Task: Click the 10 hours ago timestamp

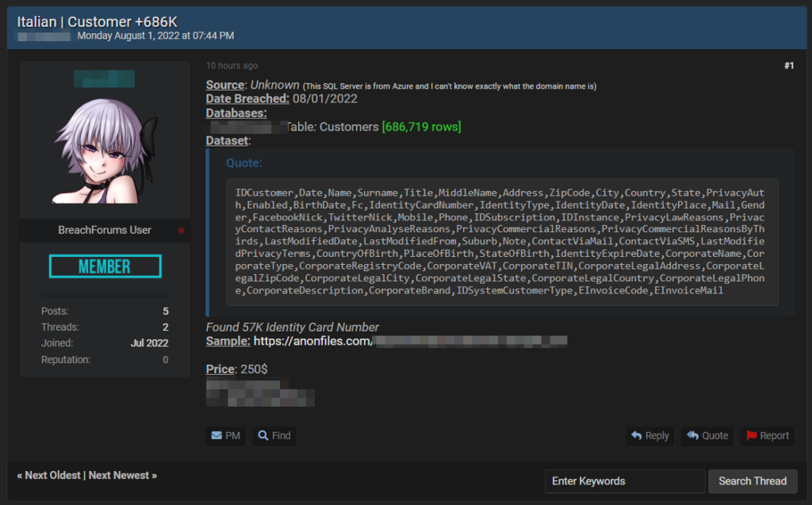Action: 232,66
